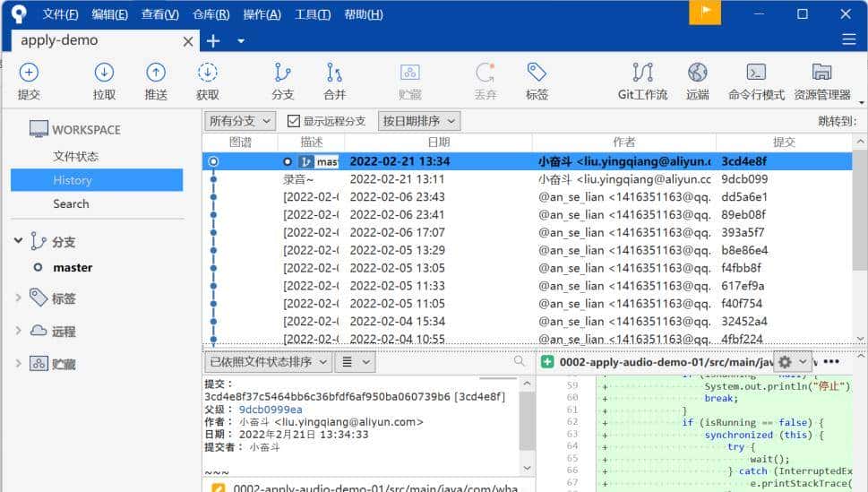Expand the 远程 section in sidebar

click(18, 330)
